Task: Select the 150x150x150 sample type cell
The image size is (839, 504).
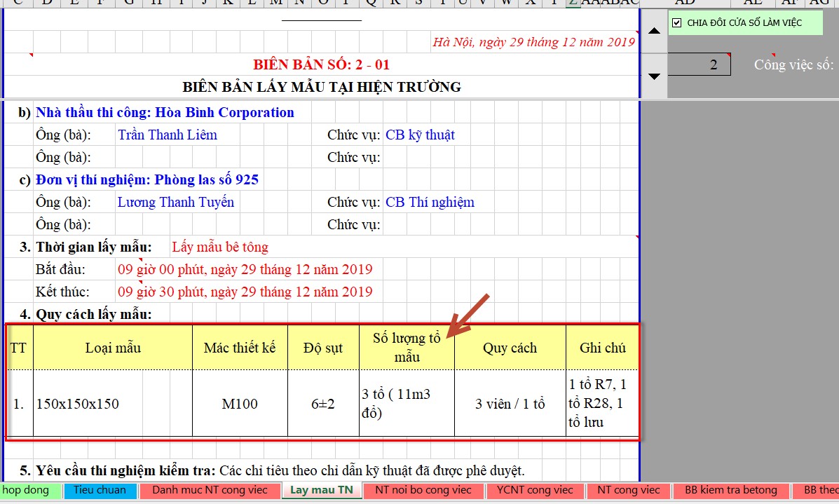Action: (x=78, y=404)
